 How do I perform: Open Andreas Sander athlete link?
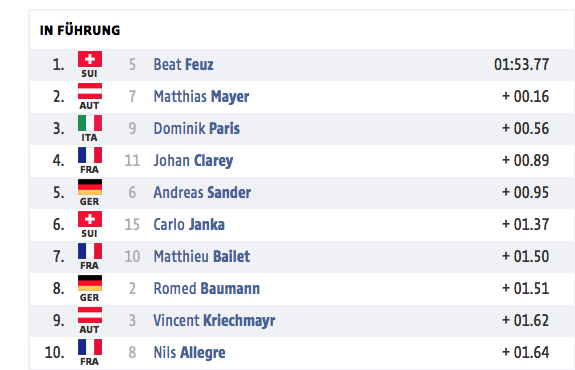pyautogui.click(x=202, y=193)
